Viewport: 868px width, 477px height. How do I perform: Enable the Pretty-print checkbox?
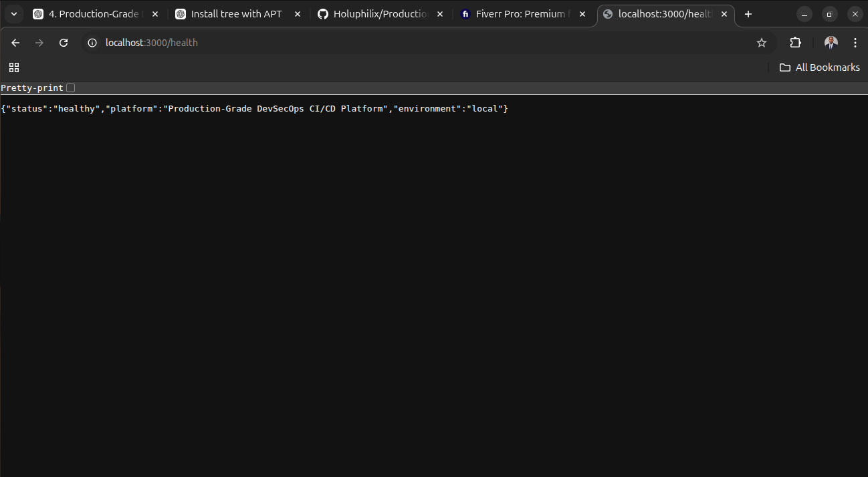[70, 88]
